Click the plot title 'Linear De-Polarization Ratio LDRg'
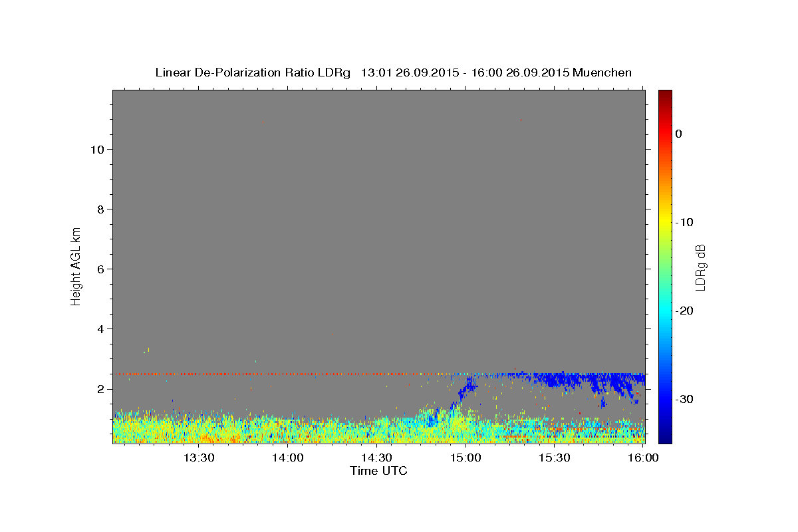This screenshot has width=798, height=532. pos(252,72)
